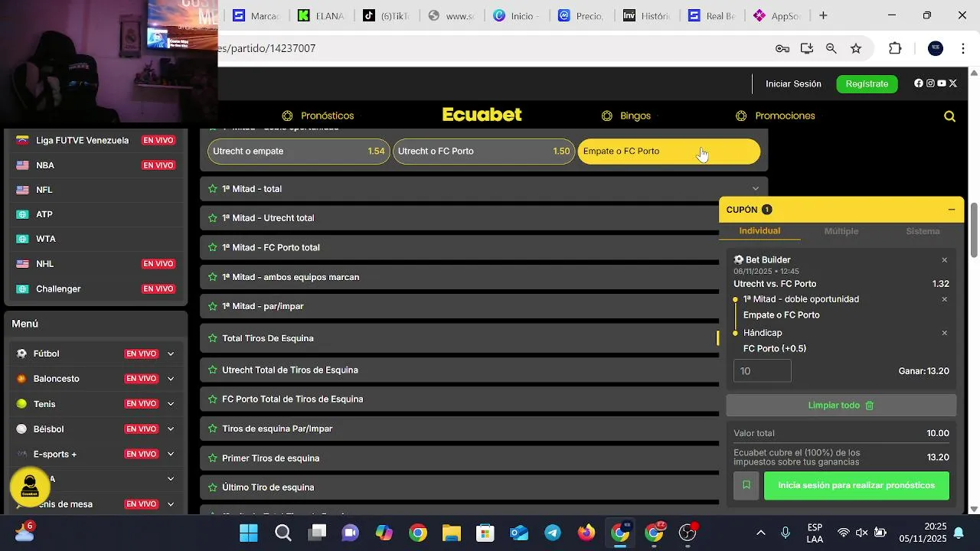This screenshot has width=980, height=551.
Task: Expand the Fútbol menu chevron
Action: (171, 354)
